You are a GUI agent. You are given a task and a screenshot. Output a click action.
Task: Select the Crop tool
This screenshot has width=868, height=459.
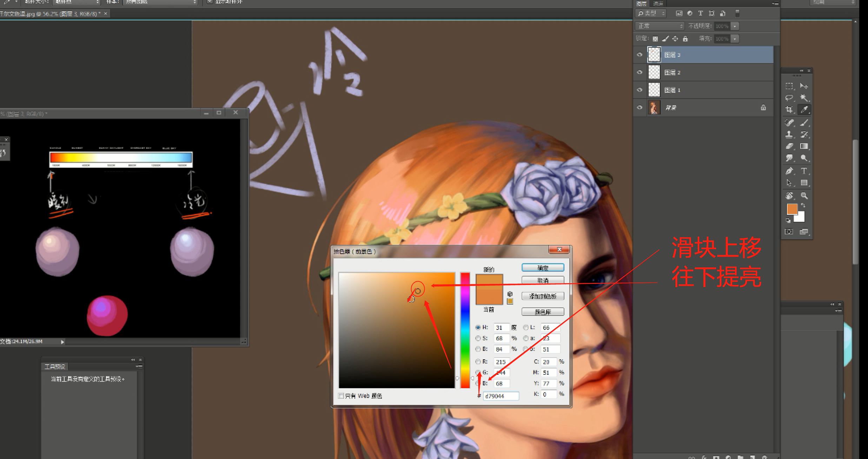pos(789,109)
